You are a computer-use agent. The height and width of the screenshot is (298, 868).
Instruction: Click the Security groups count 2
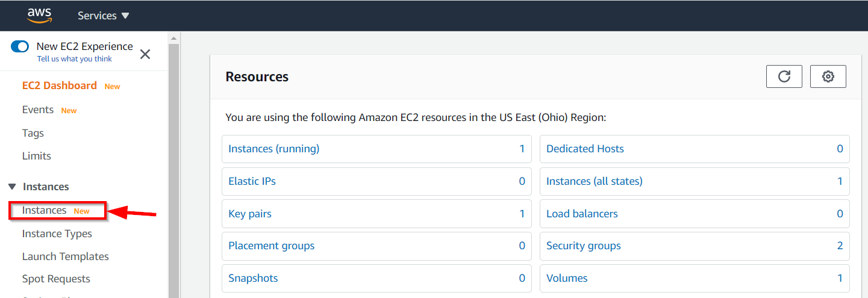pos(840,246)
